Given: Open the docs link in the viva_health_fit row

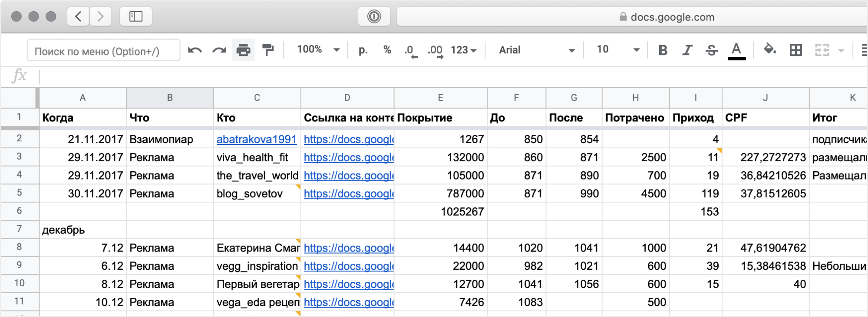Looking at the screenshot, I should click(x=349, y=157).
